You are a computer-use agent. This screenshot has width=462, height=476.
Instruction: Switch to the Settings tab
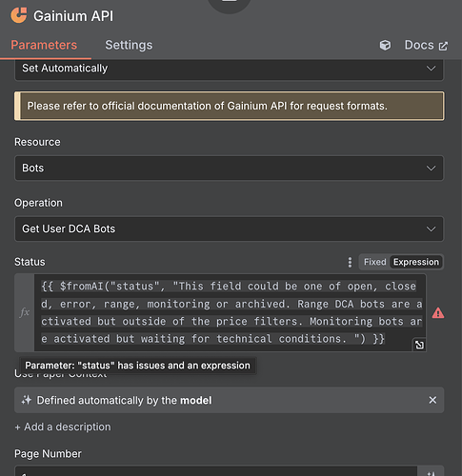tap(129, 45)
